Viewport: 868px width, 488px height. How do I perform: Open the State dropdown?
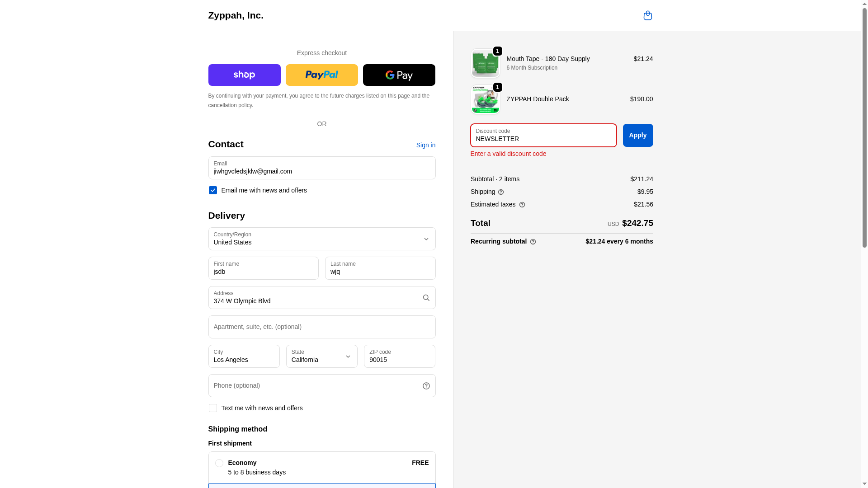coord(321,357)
